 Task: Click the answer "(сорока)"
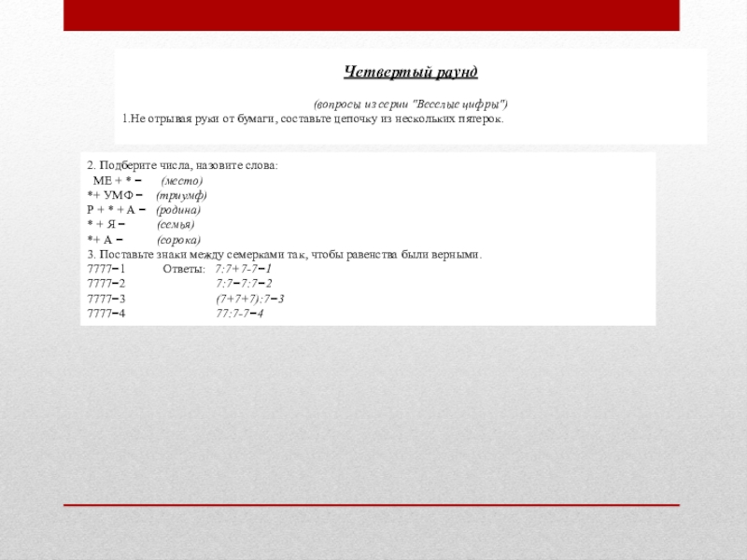(x=178, y=240)
